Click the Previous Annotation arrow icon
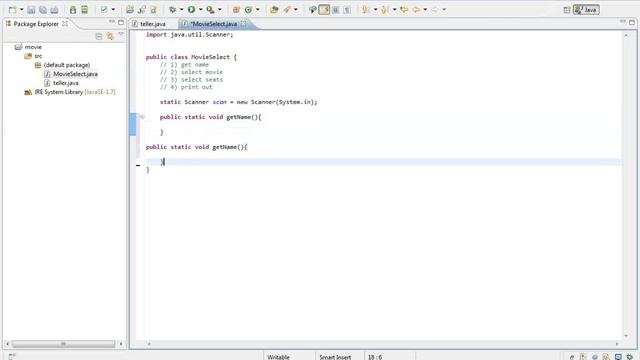The width and height of the screenshot is (640, 360). coord(384,9)
